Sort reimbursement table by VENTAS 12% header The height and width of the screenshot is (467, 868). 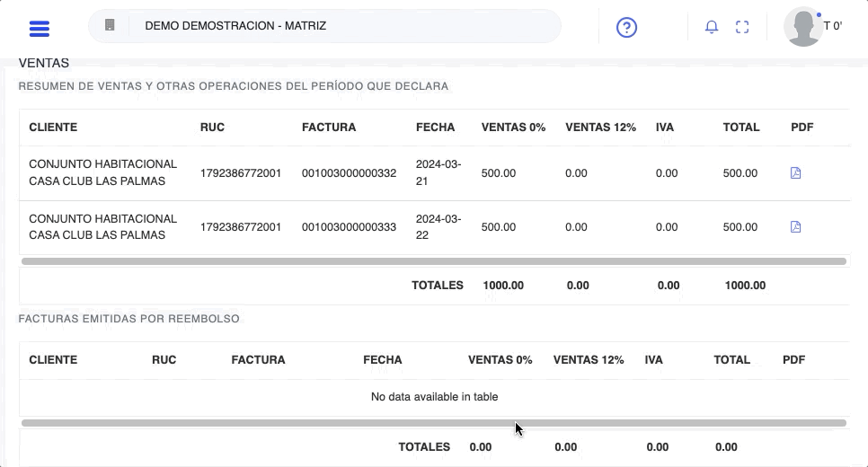tap(588, 360)
